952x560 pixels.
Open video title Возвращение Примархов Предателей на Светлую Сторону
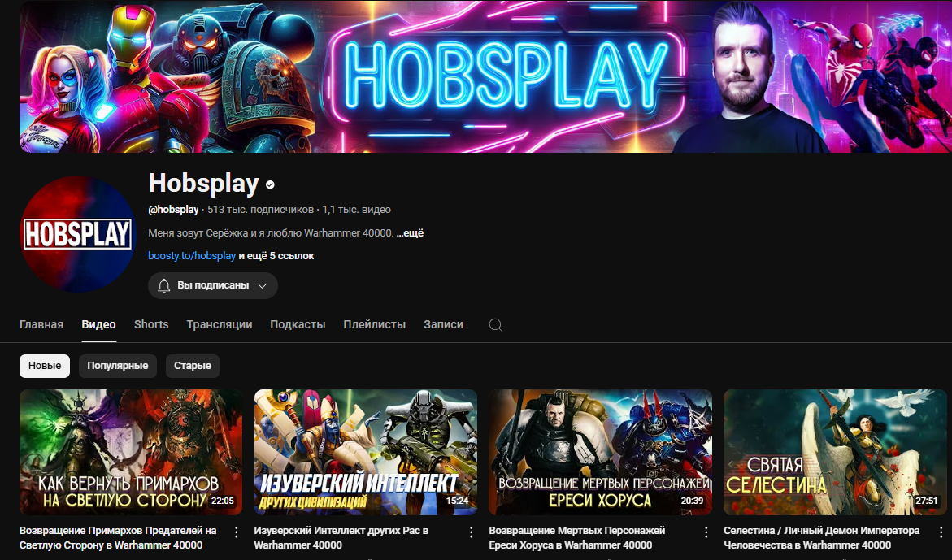[x=118, y=537]
